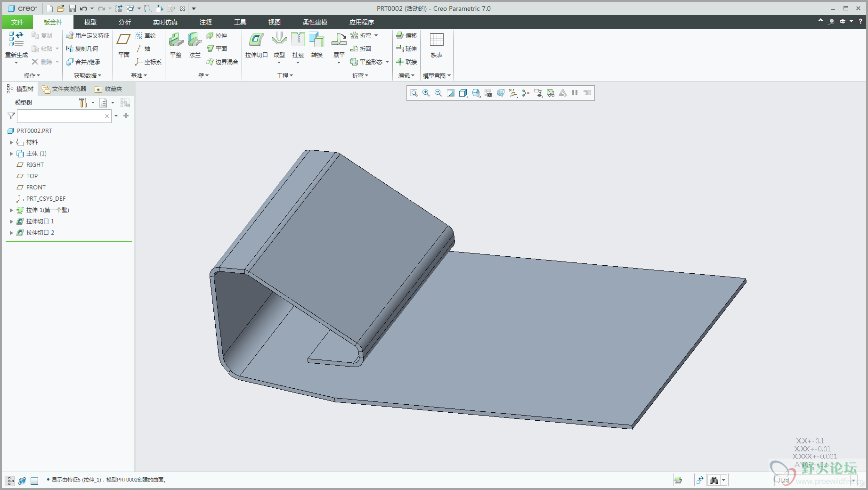This screenshot has height=490, width=868.
Task: Start a Sketch (草绘)
Action: tap(146, 36)
